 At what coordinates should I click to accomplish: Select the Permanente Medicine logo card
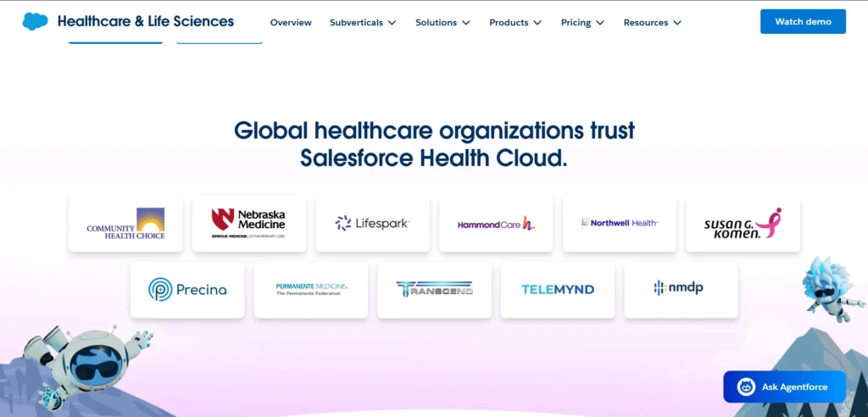(310, 290)
